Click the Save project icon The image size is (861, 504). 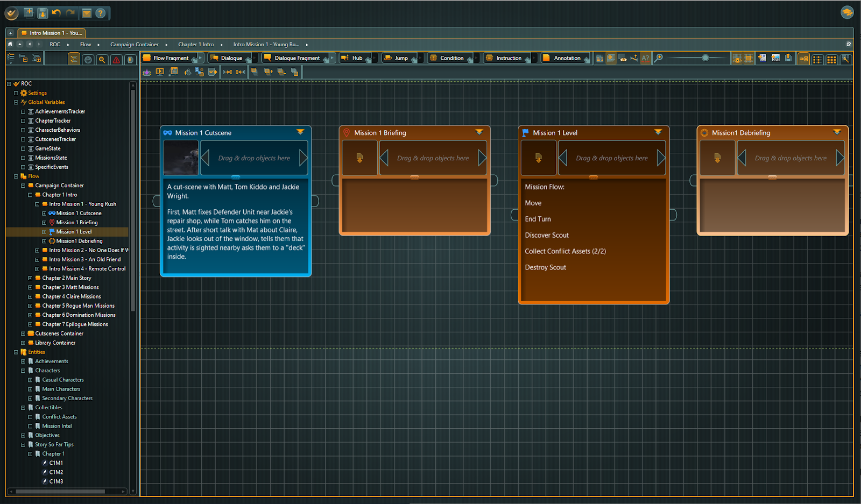click(43, 13)
